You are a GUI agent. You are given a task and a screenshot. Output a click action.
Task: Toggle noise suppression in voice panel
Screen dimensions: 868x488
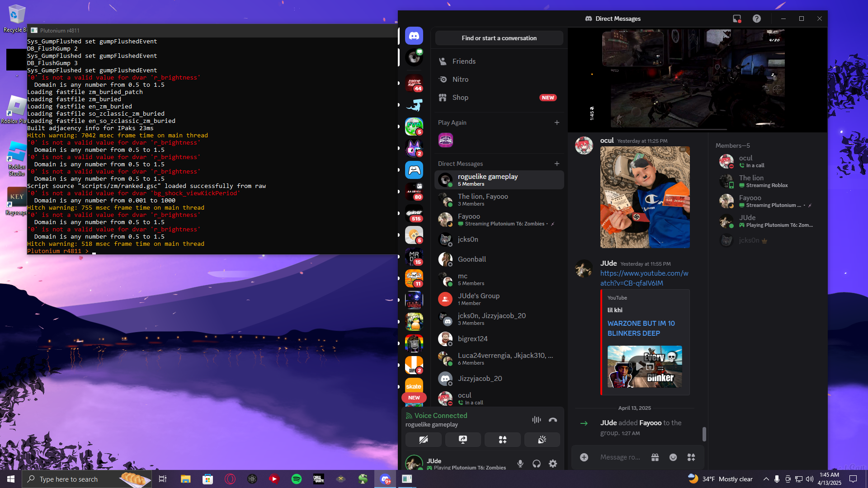coord(537,420)
